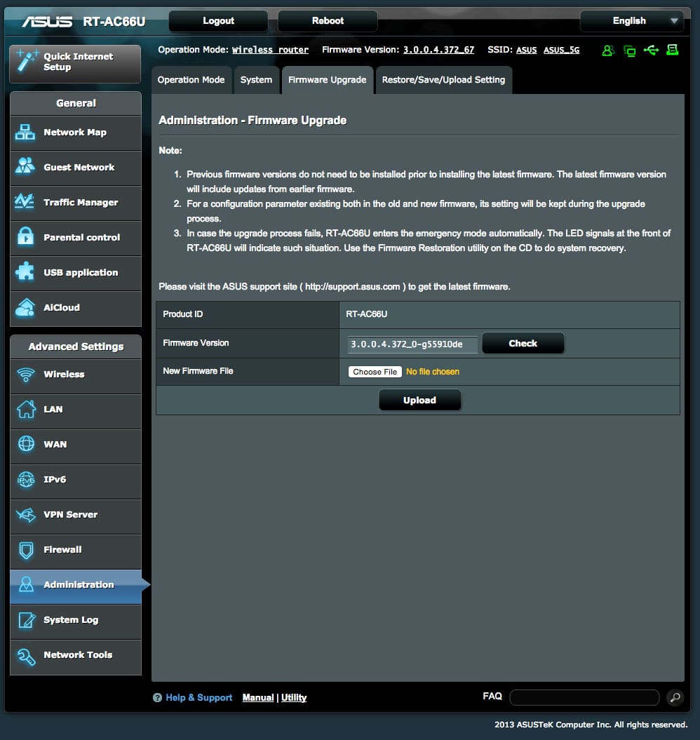Viewport: 700px width, 740px height.
Task: Click the Firmware Version text field
Action: tap(412, 344)
